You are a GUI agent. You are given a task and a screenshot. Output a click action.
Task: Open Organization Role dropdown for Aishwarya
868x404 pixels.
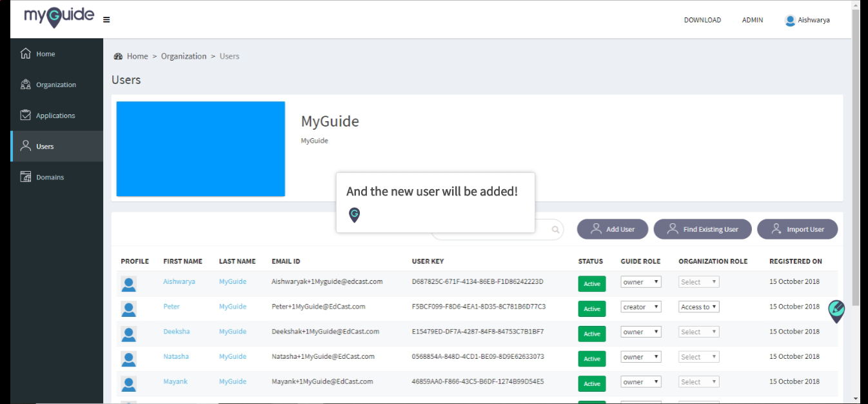(x=699, y=282)
